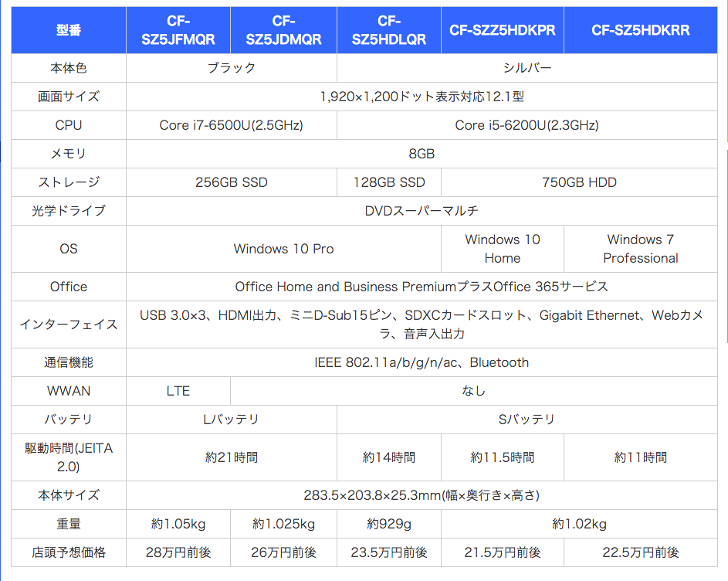728x581 pixels.
Task: Select the CF-SZ5JFMQR column header
Action: click(178, 30)
